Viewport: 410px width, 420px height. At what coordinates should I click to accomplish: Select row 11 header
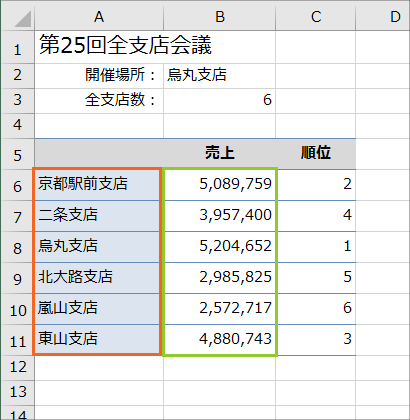17,340
